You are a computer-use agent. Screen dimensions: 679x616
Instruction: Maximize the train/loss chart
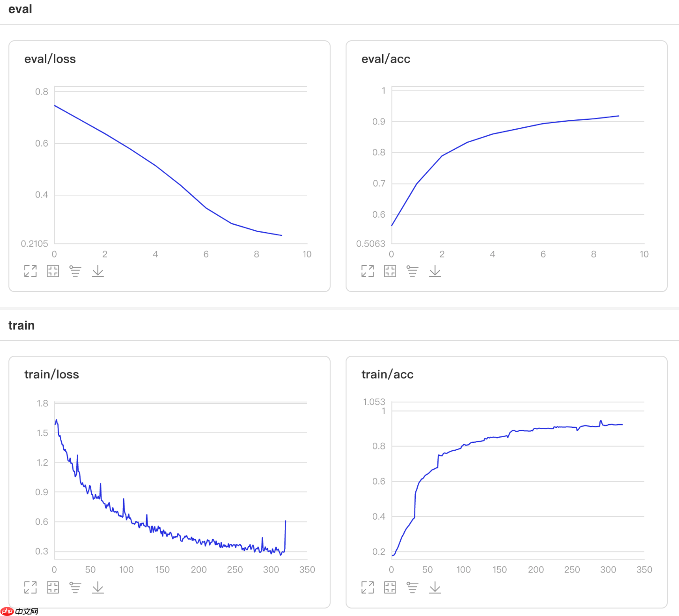pos(30,587)
